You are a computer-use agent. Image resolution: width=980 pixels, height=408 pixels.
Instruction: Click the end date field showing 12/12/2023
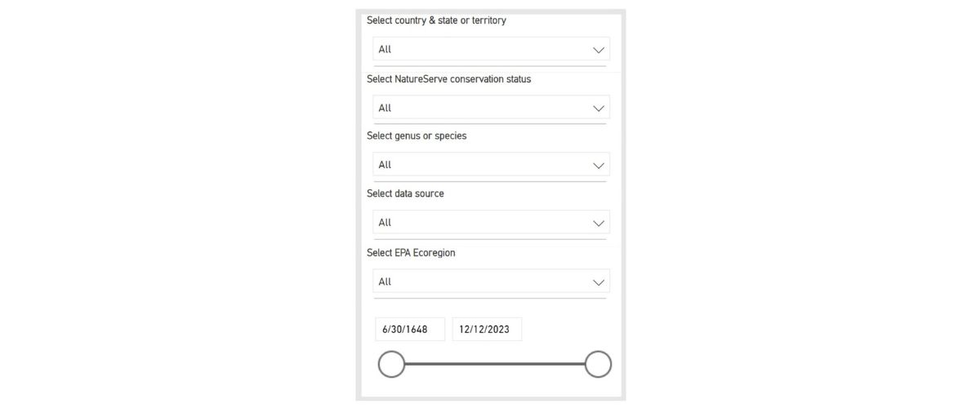pos(487,330)
